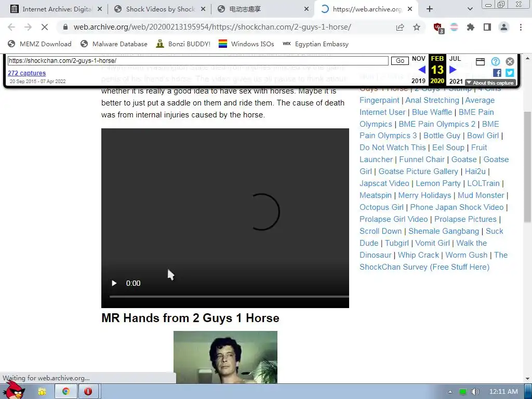Image resolution: width=532 pixels, height=399 pixels.
Task: Select NOV 2019 capture
Action: tap(419, 70)
